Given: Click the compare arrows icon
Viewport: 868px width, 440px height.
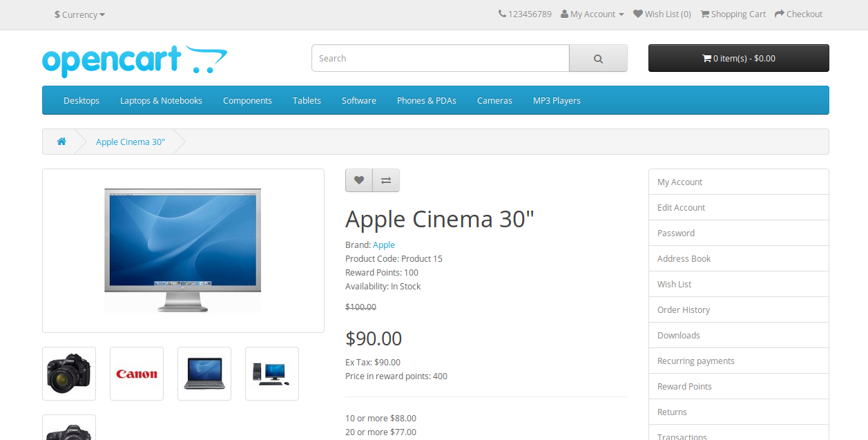Looking at the screenshot, I should [x=385, y=180].
